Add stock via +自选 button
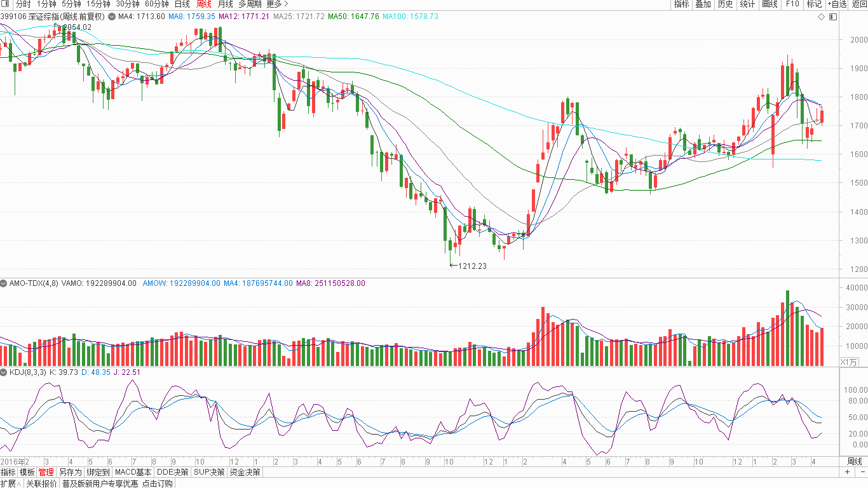 coord(837,4)
